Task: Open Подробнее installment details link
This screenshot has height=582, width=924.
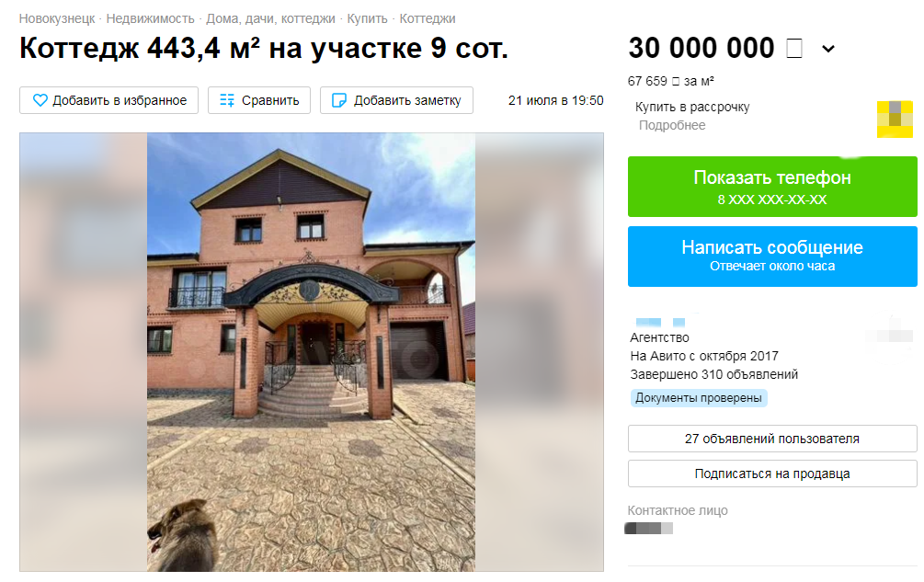Action: click(672, 125)
